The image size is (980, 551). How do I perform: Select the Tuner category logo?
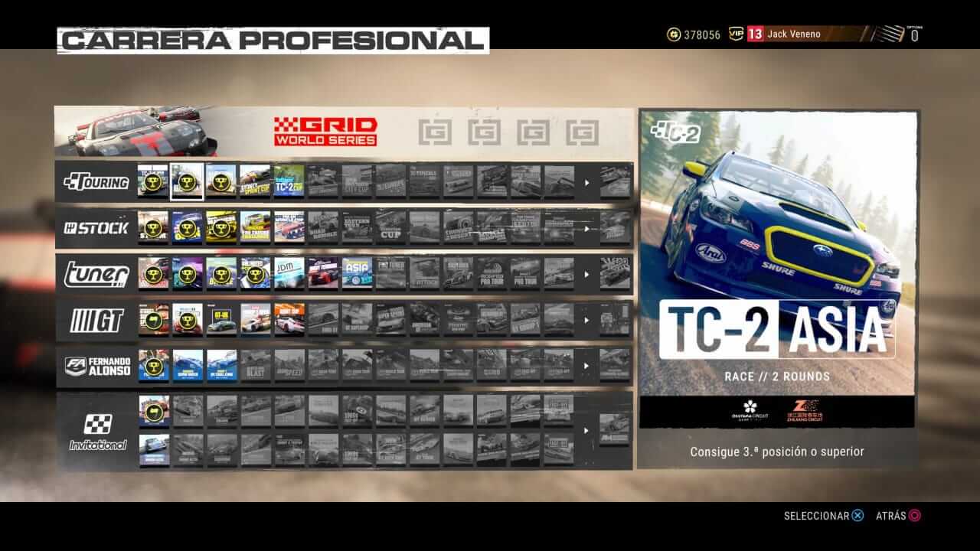click(96, 274)
